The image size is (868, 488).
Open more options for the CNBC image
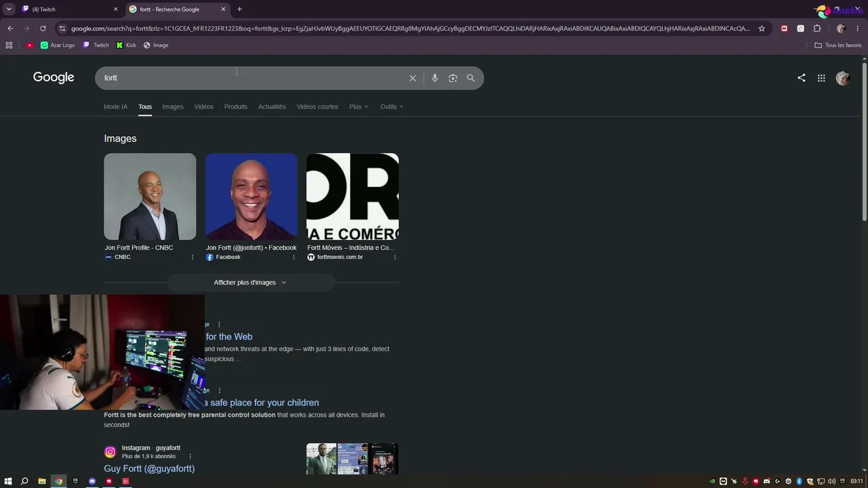tap(193, 258)
